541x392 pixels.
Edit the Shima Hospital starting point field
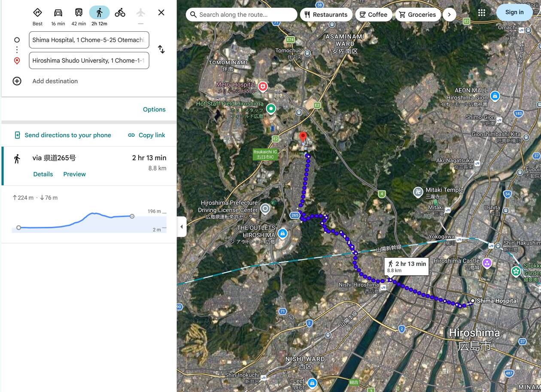point(89,40)
